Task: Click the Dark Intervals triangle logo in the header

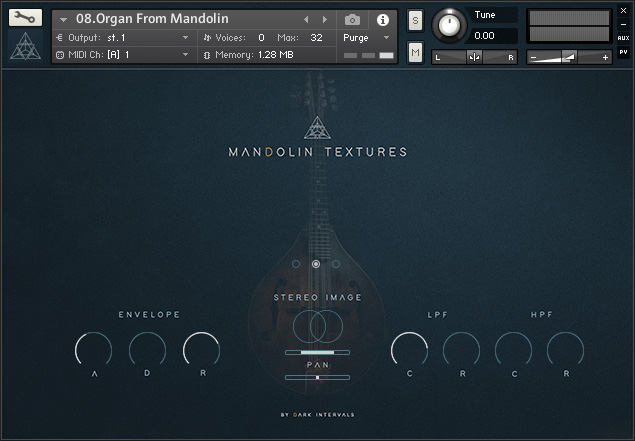Action: (25, 46)
